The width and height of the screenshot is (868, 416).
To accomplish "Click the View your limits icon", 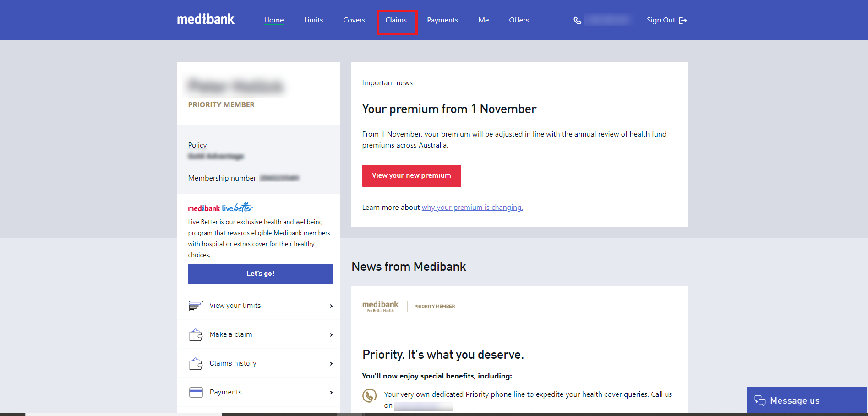I will [x=195, y=306].
